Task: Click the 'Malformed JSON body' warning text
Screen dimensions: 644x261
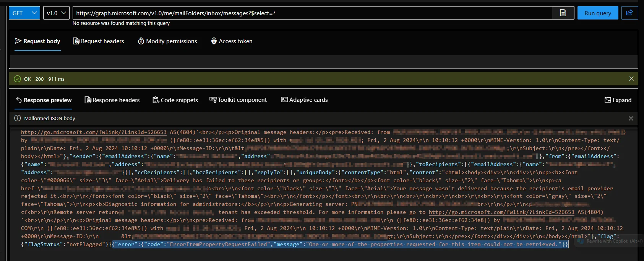Action: [50, 119]
